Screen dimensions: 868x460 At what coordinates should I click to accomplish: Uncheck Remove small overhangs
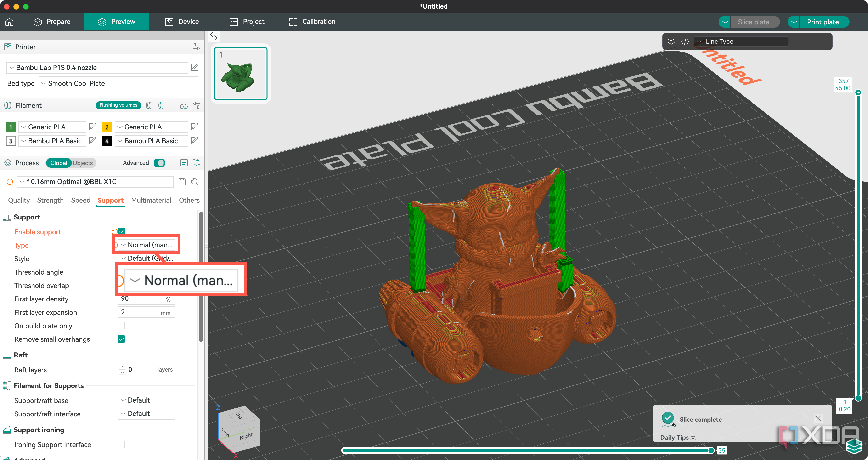coord(121,339)
